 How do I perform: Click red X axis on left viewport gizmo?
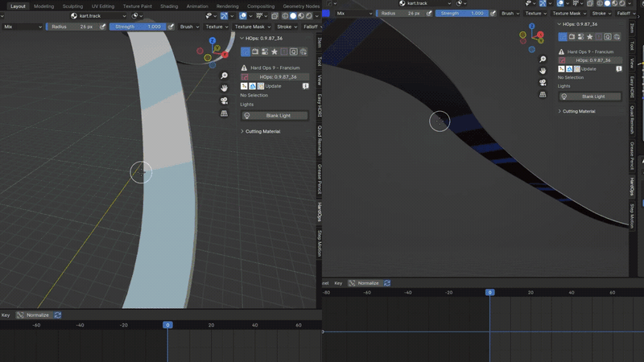tap(225, 54)
